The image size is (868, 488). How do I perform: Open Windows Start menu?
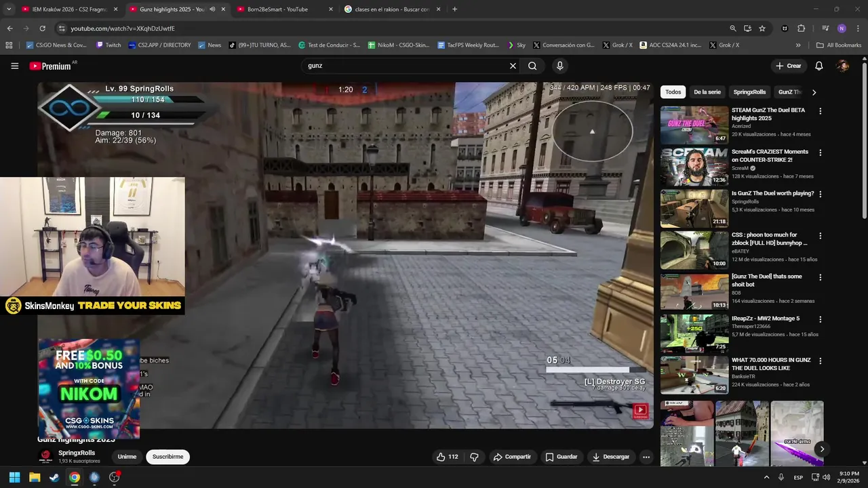pos(14,477)
